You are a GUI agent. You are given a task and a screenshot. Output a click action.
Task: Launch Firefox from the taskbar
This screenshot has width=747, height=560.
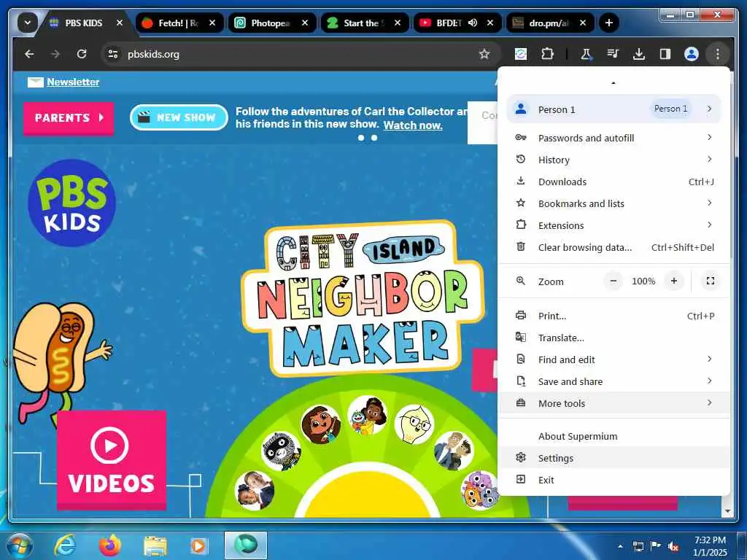(110, 545)
